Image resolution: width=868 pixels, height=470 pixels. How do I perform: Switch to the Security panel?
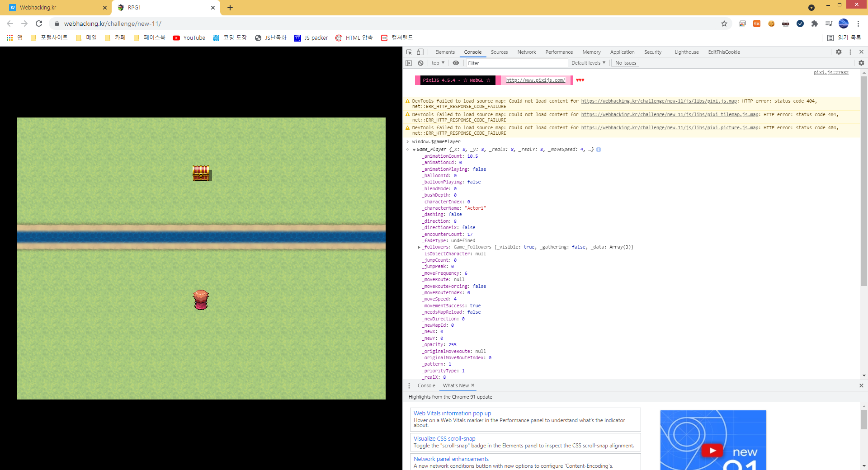[x=653, y=52]
